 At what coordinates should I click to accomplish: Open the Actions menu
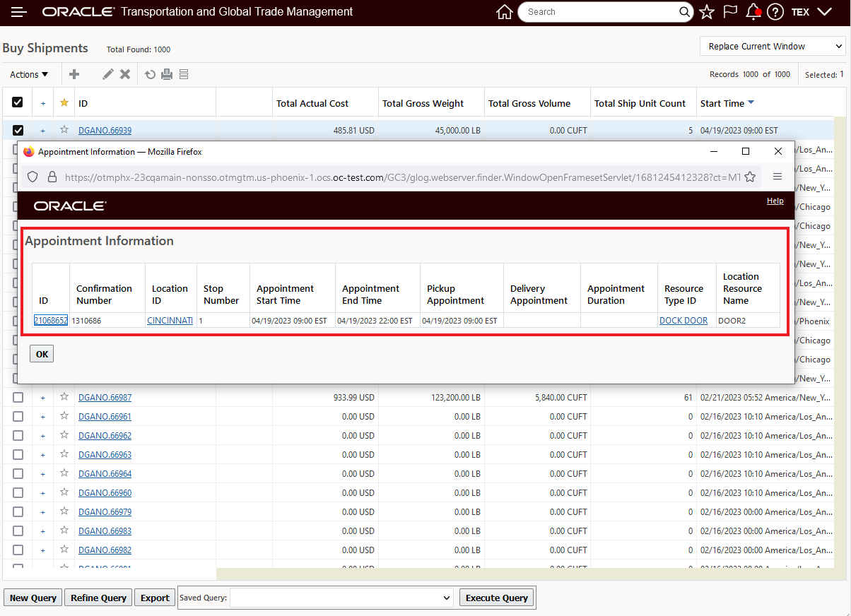[x=29, y=74]
